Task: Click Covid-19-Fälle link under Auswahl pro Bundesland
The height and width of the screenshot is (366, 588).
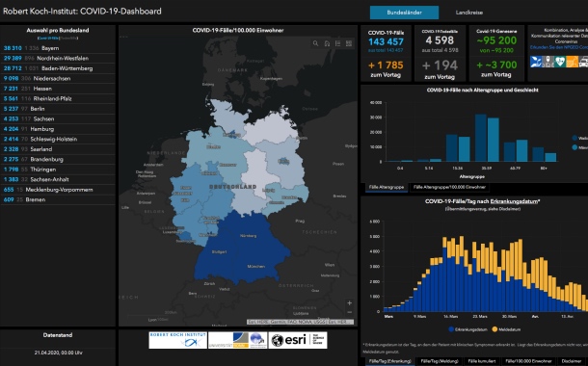Action: [x=48, y=38]
